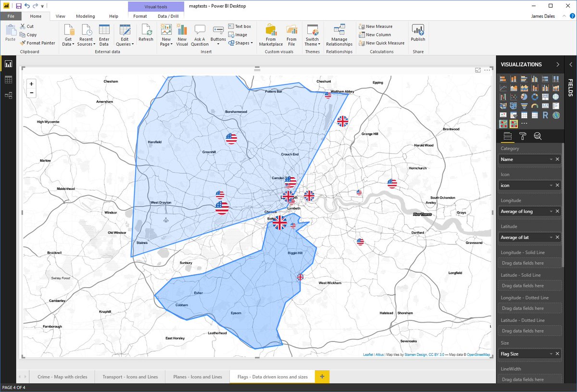This screenshot has height=392, width=577.
Task: Open the Get Data dropdown
Action: coord(68,35)
